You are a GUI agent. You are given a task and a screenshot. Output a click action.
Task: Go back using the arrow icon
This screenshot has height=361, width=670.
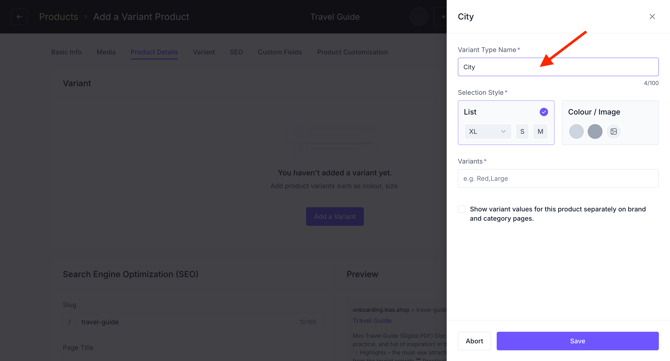point(19,17)
